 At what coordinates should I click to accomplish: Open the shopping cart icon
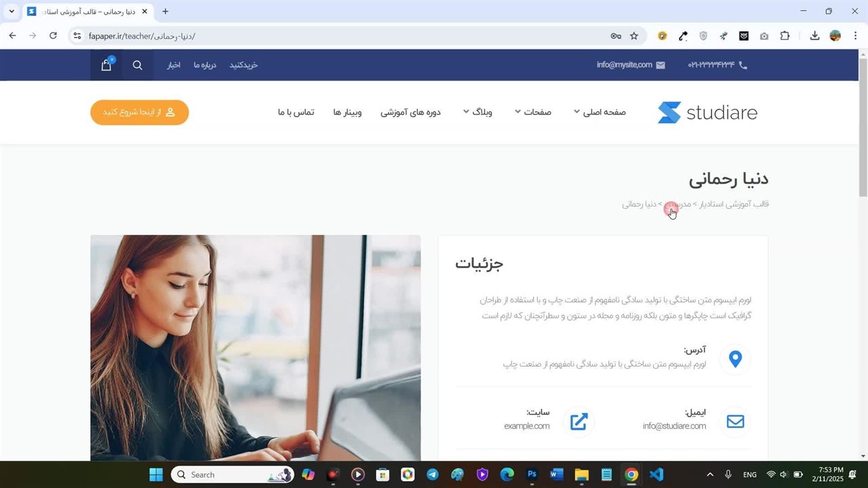click(106, 65)
